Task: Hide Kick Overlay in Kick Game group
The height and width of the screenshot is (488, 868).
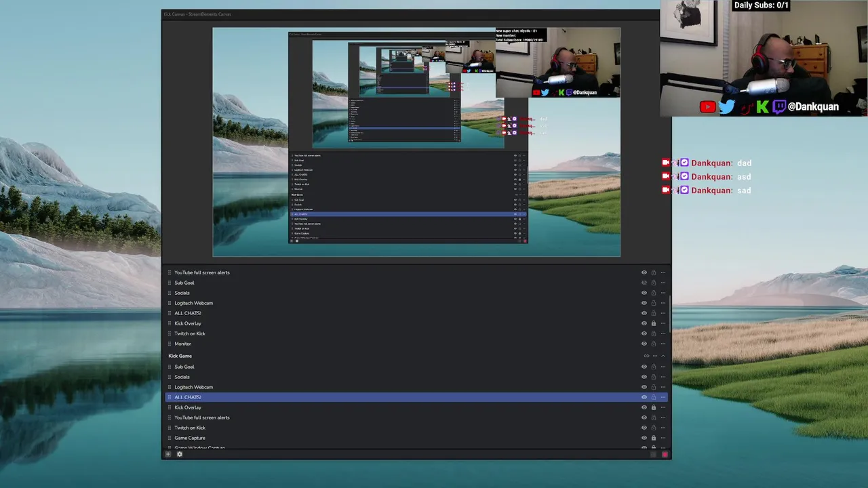Action: pos(644,407)
